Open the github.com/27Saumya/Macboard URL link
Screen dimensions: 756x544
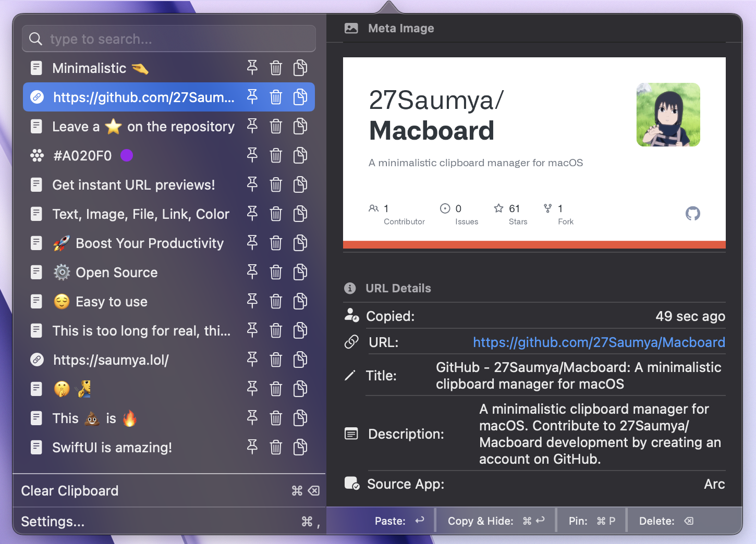pyautogui.click(x=599, y=342)
